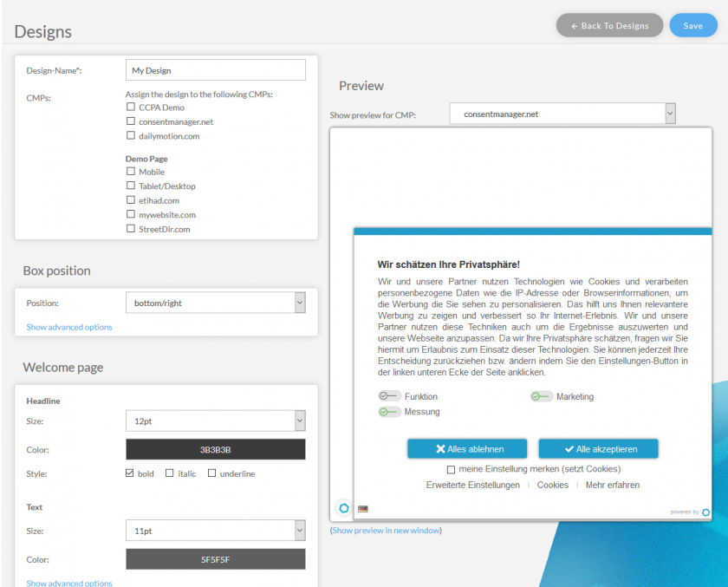Click the Headline color swatch 3B3B3B

tap(216, 449)
